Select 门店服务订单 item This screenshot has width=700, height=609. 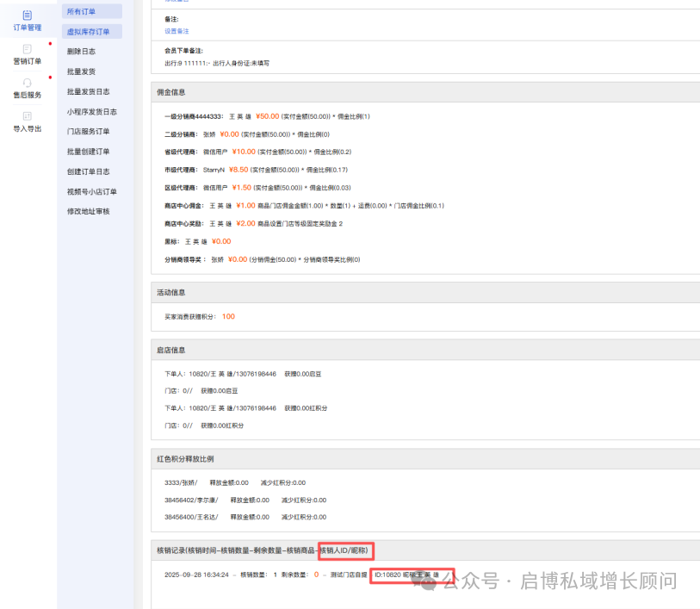point(89,131)
